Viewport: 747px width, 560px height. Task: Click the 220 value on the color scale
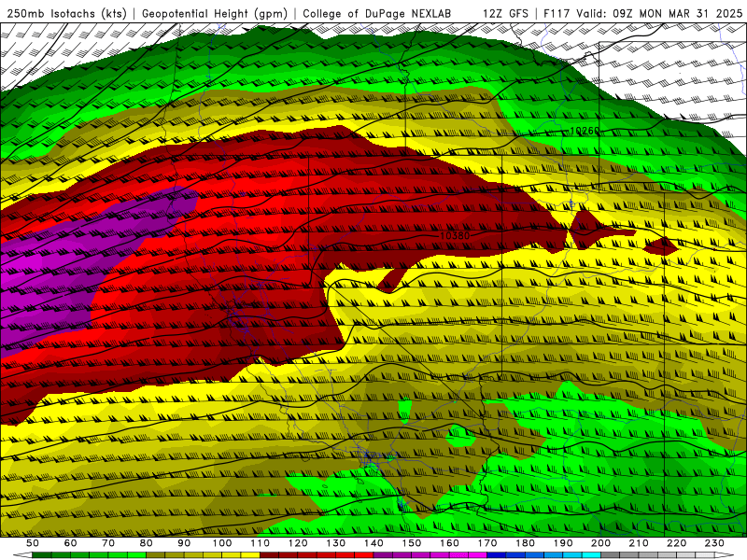click(676, 543)
